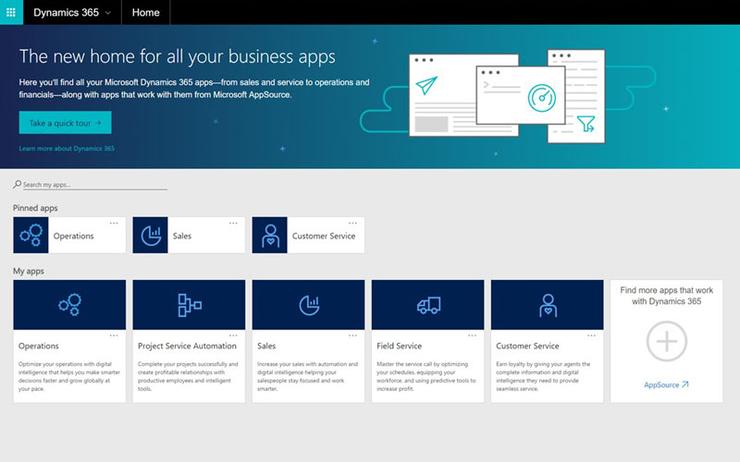Open ellipsis menu on My apps Customer Service card

[x=591, y=336]
